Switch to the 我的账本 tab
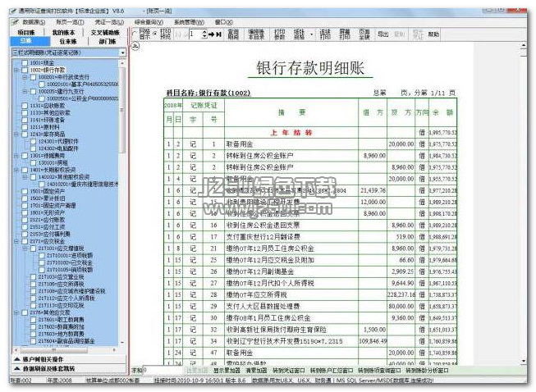536x392 pixels. [x=63, y=33]
